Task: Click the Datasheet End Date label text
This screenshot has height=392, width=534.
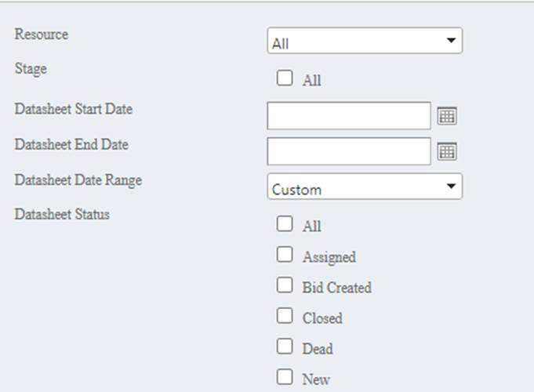Action: 71,145
